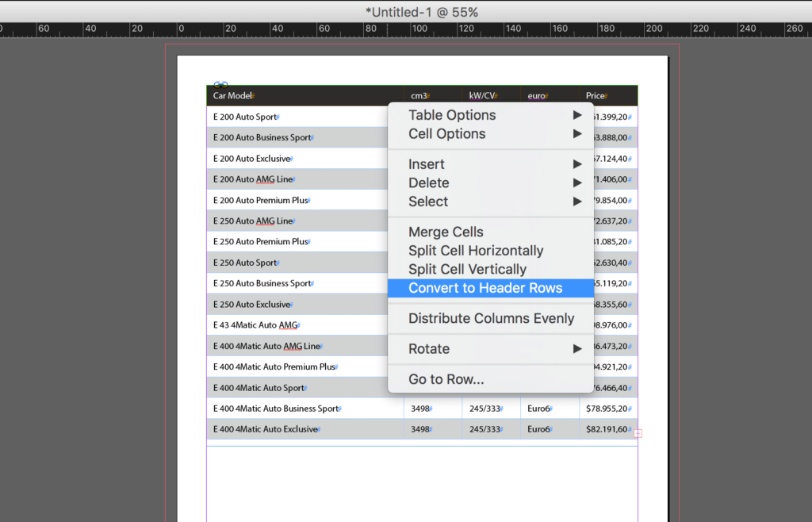Click the $82.191,60 price cell
Image resolution: width=812 pixels, height=522 pixels.
[608, 429]
